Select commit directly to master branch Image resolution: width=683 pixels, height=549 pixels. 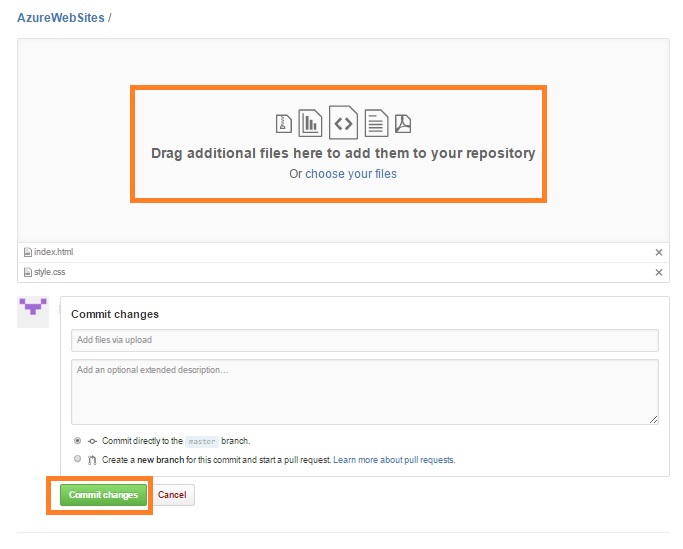point(77,440)
